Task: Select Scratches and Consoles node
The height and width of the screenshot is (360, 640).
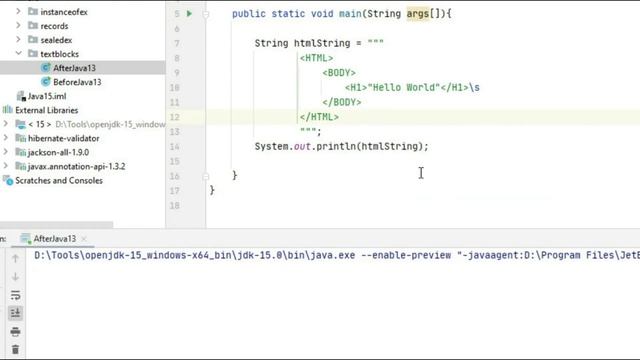Action: pyautogui.click(x=59, y=180)
